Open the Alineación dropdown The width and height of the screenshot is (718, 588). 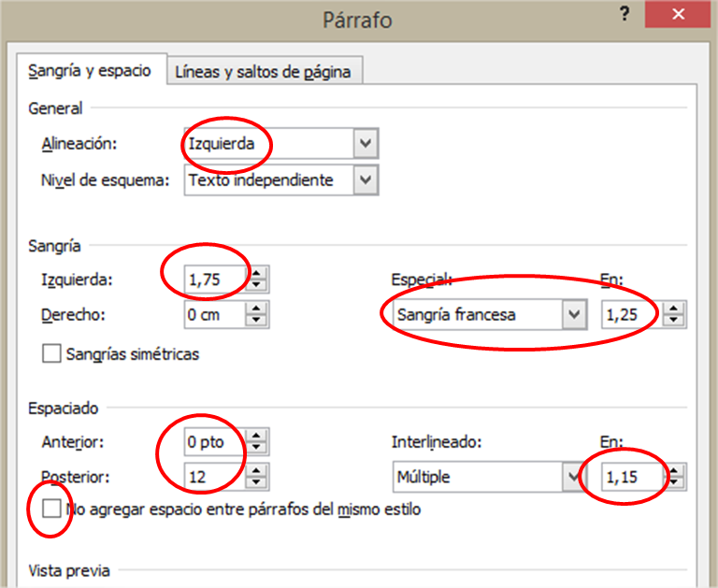366,145
